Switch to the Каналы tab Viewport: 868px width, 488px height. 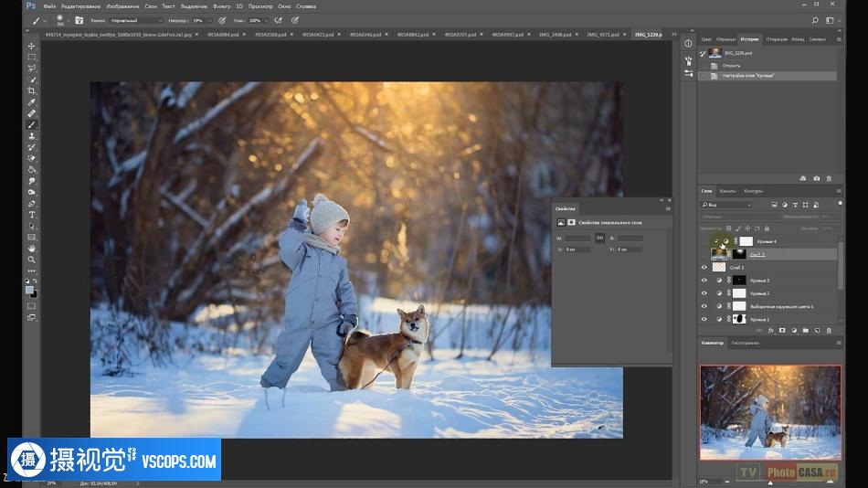click(x=727, y=191)
